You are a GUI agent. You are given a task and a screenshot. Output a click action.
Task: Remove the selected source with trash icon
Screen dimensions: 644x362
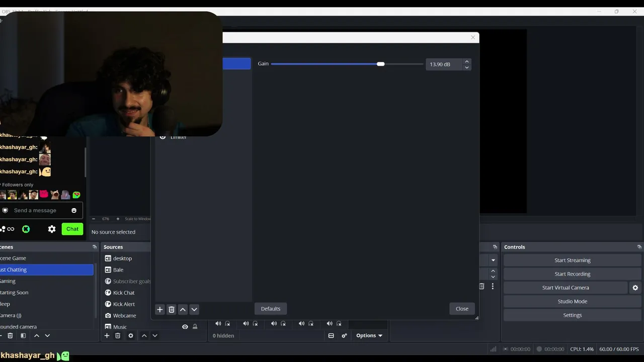pos(118,335)
